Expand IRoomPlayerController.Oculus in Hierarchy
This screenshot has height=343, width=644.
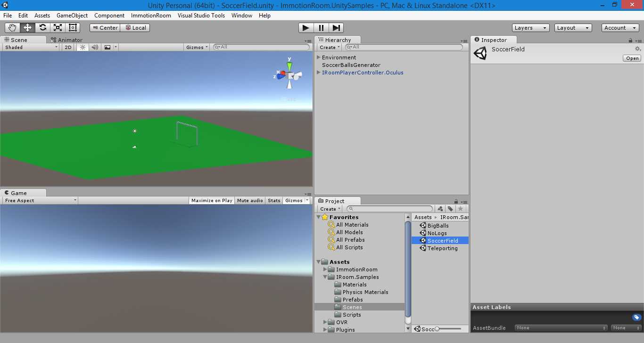(319, 73)
